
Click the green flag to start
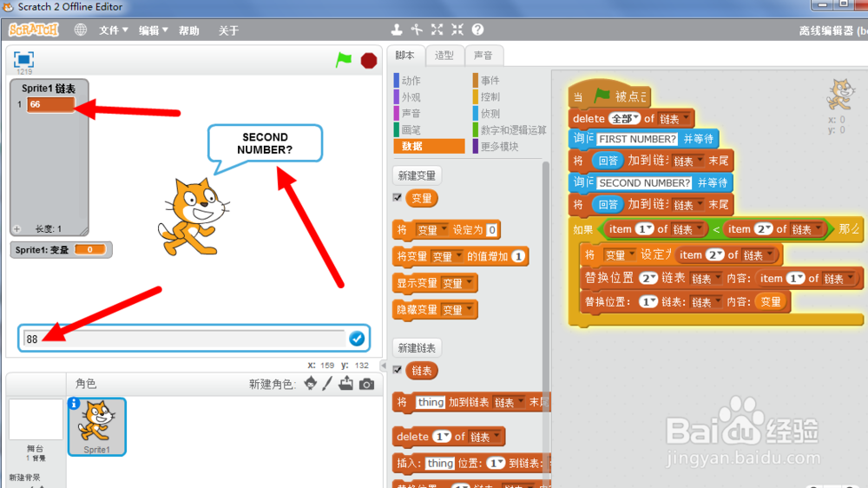pyautogui.click(x=343, y=60)
